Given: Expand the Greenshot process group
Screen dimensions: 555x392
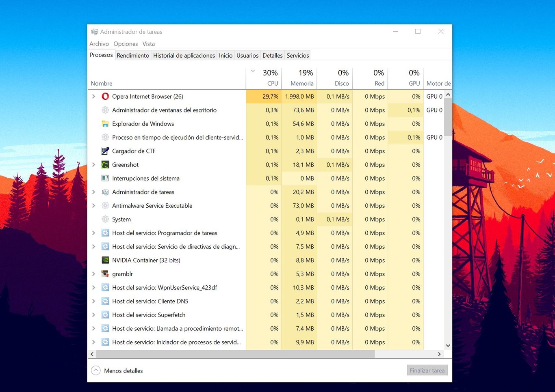Looking at the screenshot, I should 94,165.
